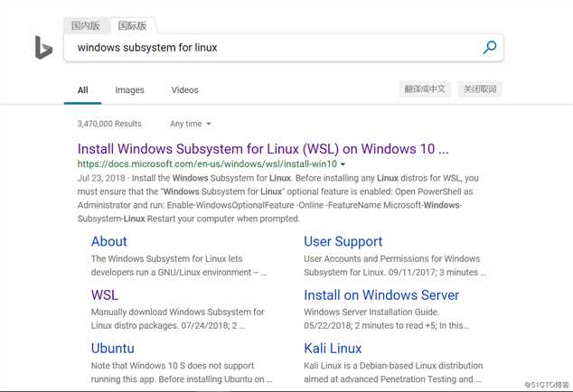The width and height of the screenshot is (573, 392).
Task: Open the User Support sublink
Action: (343, 241)
